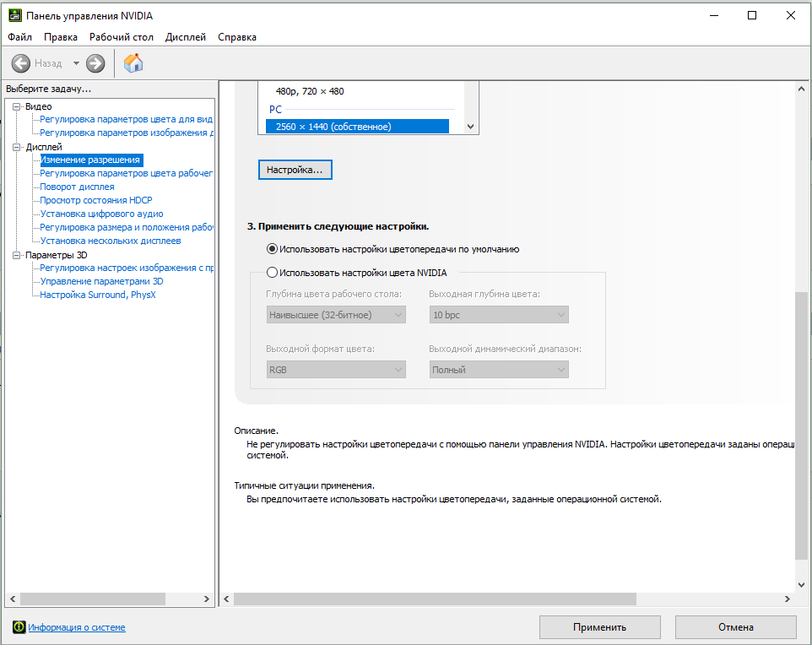Click the Forward arrow icon
The width and height of the screenshot is (812, 645).
[x=95, y=63]
